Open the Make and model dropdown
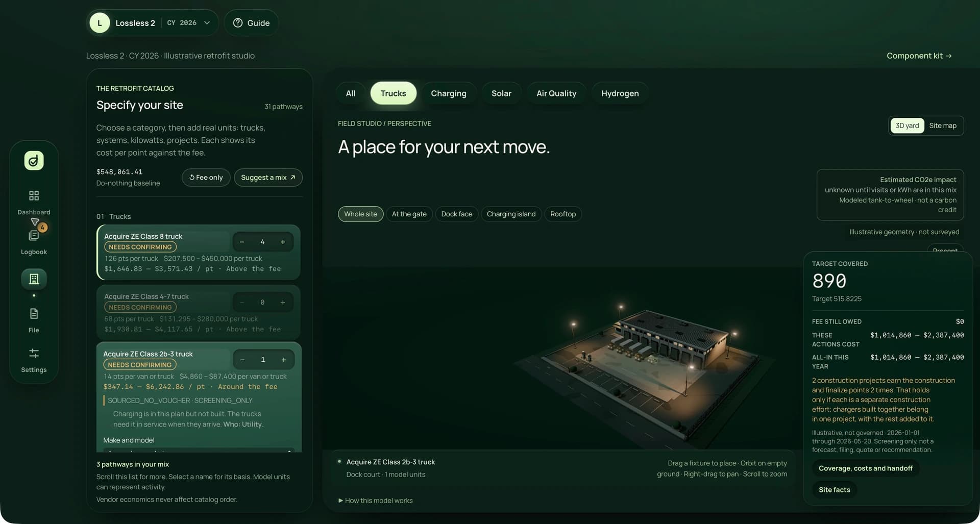Viewport: 980px width, 524px height. click(x=199, y=451)
